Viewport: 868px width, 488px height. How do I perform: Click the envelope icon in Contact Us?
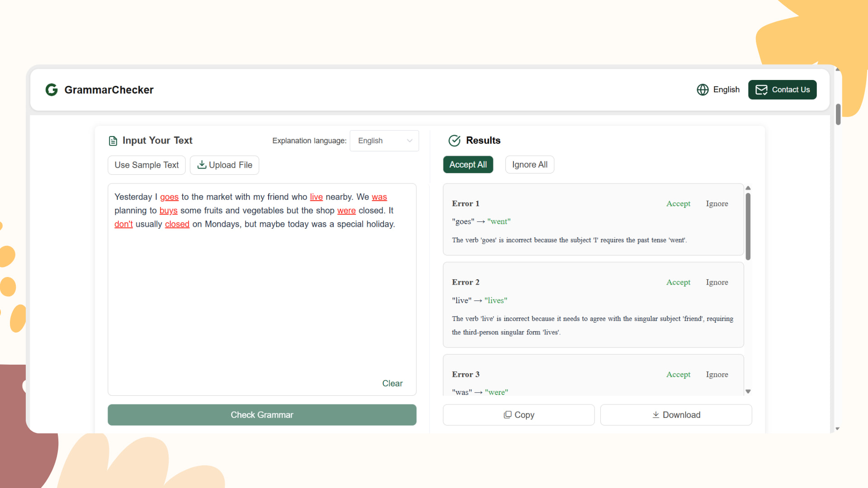pyautogui.click(x=761, y=89)
